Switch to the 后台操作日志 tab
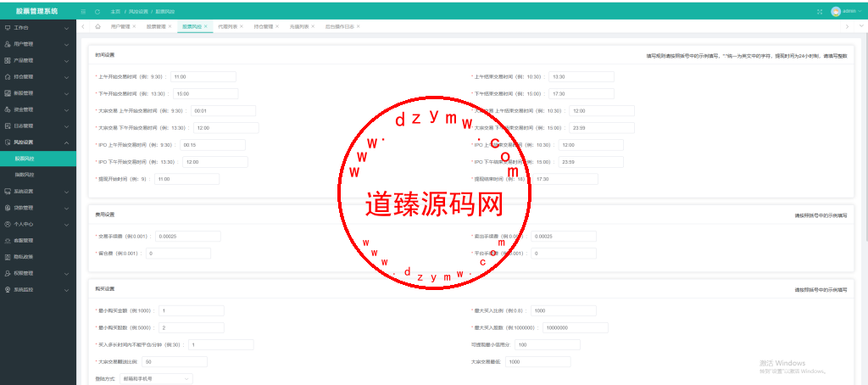Image resolution: width=868 pixels, height=385 pixels. tap(340, 26)
